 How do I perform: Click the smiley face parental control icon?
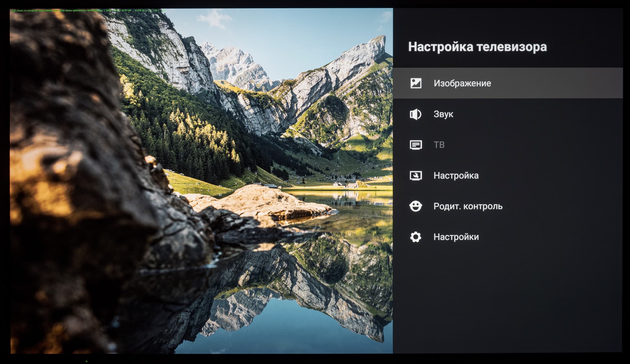[x=416, y=206]
